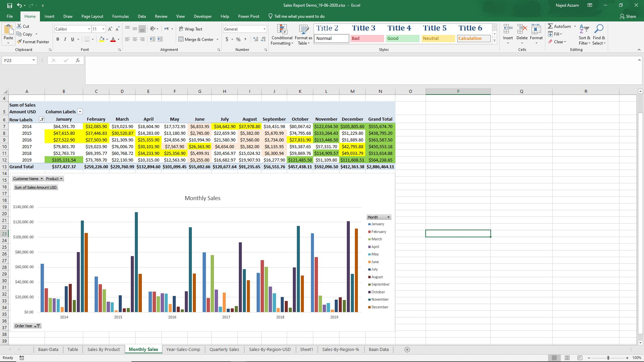Viewport: 644px width, 362px height.
Task: Increase font size with the larger A icon
Action: pos(110,29)
